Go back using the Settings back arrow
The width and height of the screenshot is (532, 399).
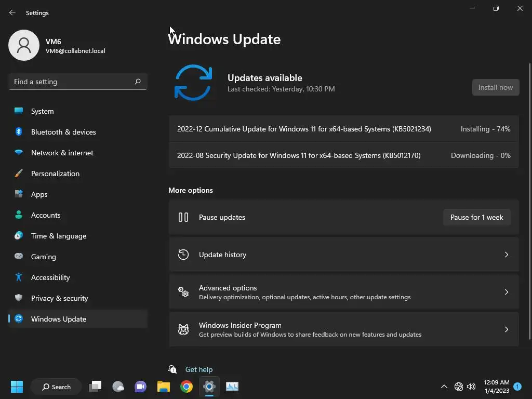pyautogui.click(x=12, y=12)
